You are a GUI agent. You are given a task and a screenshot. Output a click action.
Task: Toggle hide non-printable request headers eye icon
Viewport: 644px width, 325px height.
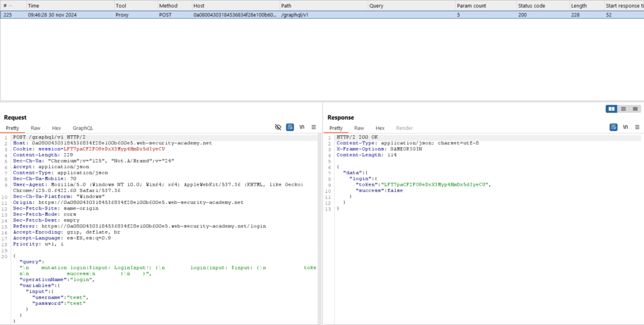point(278,127)
